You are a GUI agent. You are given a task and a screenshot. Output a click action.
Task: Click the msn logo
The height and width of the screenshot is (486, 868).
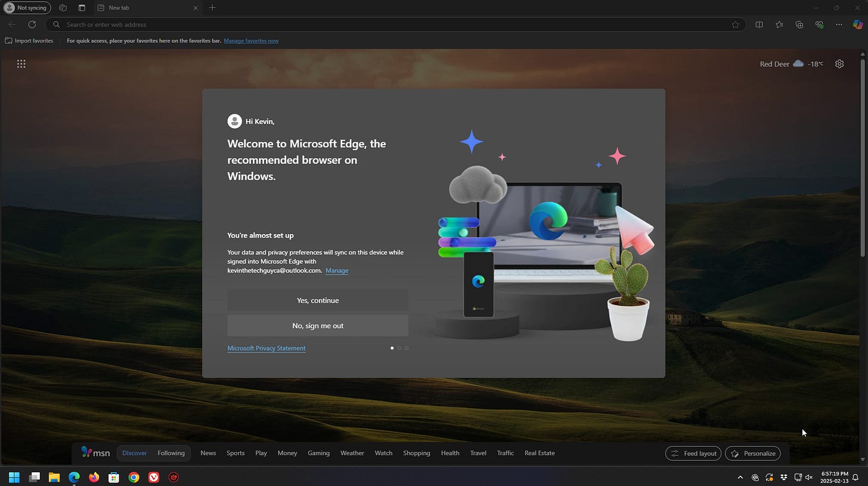click(95, 452)
